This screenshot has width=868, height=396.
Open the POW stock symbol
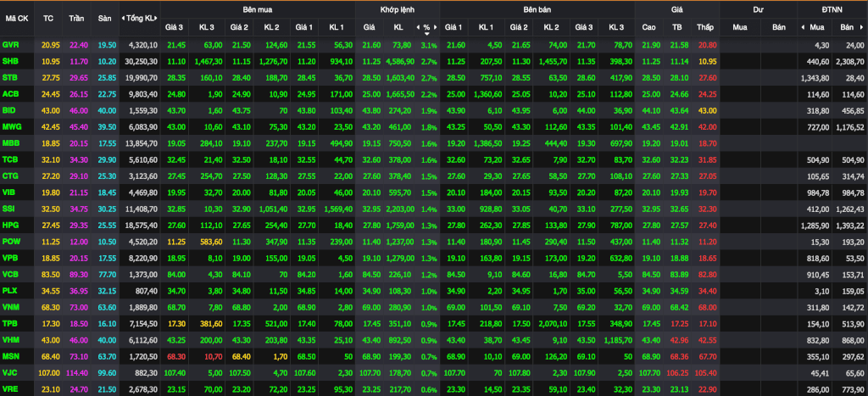point(11,242)
